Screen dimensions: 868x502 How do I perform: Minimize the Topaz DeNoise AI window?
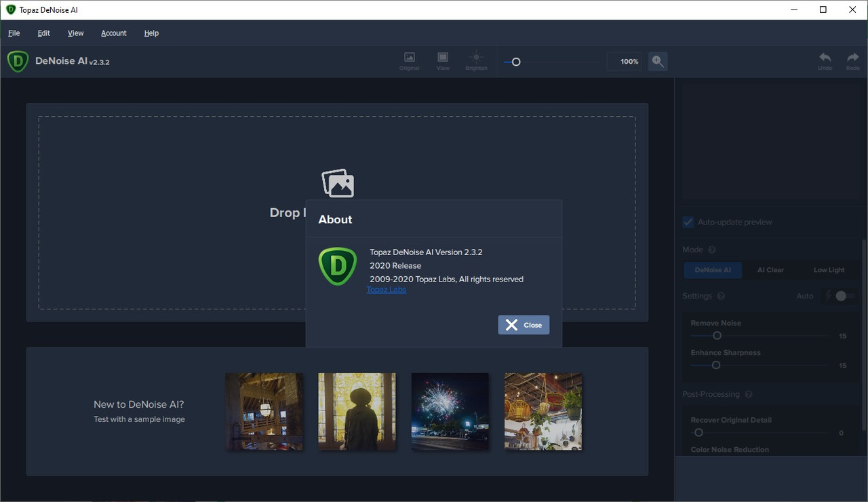pos(793,9)
